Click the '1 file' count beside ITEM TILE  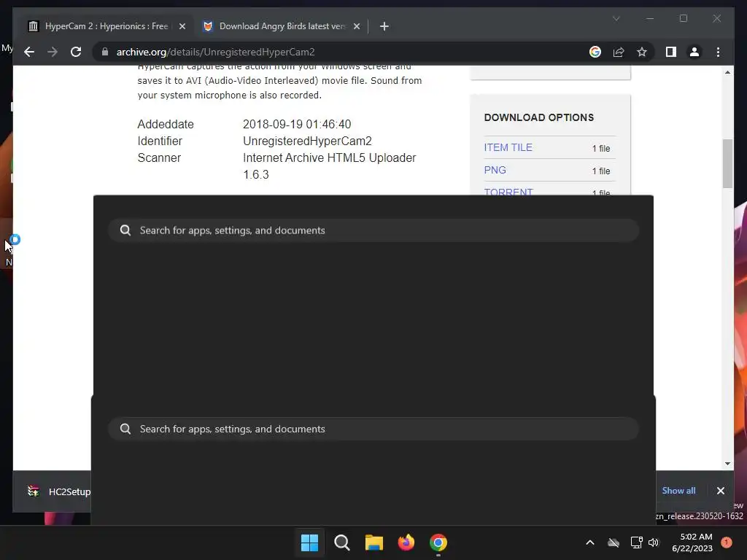601,149
